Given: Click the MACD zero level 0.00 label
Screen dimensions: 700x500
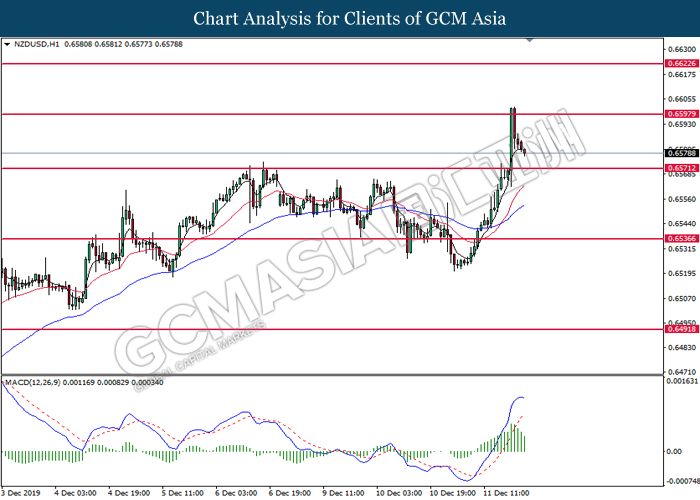Looking at the screenshot, I should point(674,452).
